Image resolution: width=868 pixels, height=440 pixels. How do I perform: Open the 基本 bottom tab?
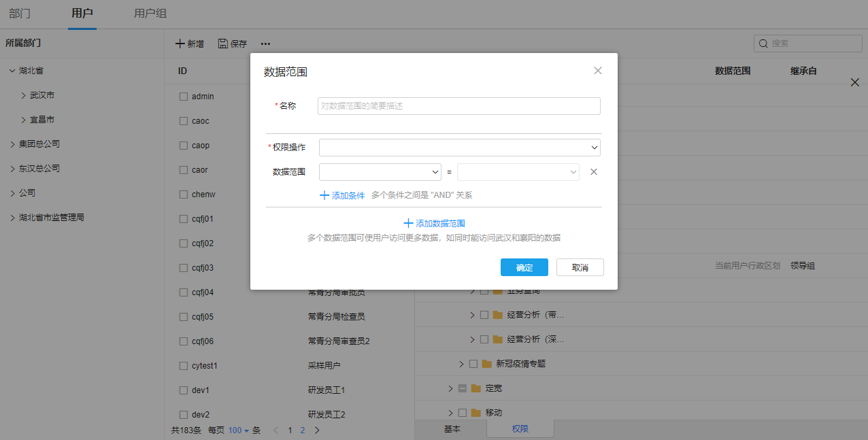[x=452, y=429]
